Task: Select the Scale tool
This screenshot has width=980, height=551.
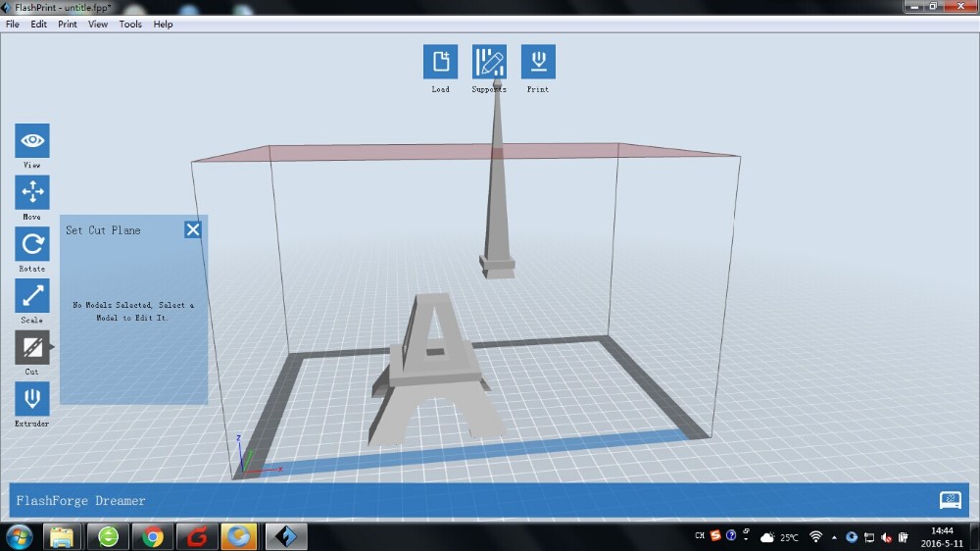Action: 32,296
